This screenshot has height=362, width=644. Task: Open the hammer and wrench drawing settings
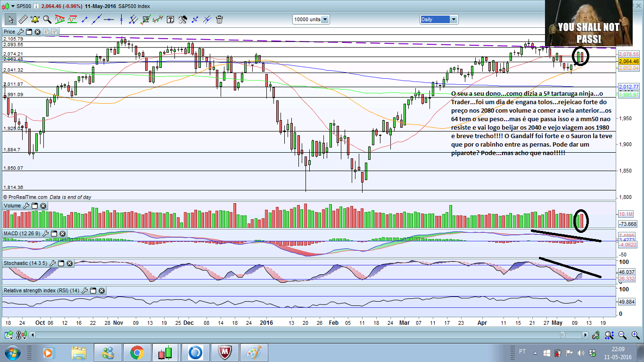tap(182, 19)
